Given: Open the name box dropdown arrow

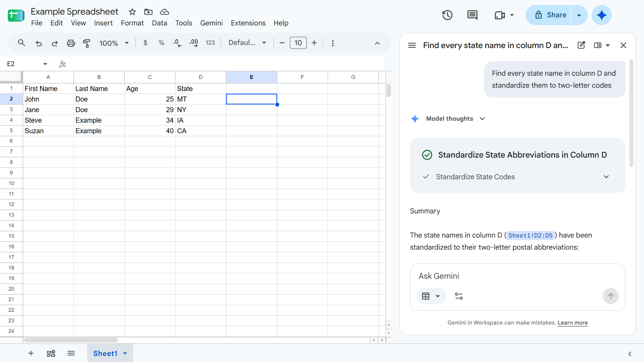Looking at the screenshot, I should click(x=45, y=64).
